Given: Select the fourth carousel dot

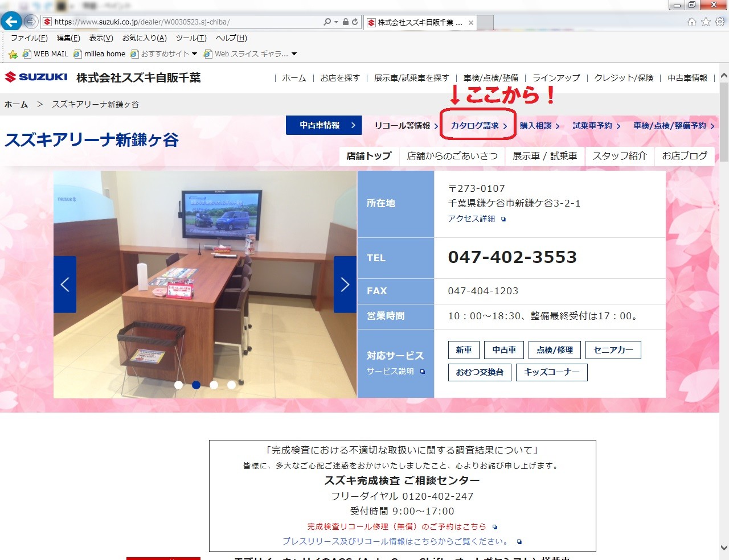Looking at the screenshot, I should (x=231, y=385).
